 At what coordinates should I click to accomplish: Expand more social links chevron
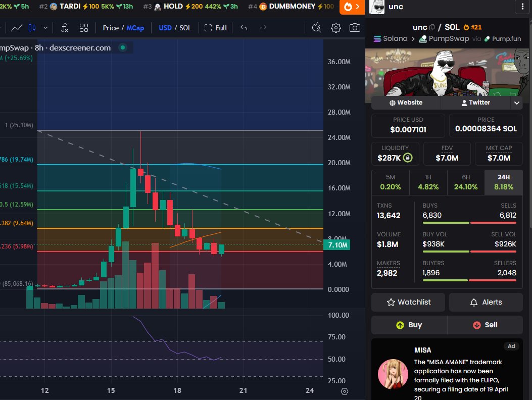click(516, 103)
